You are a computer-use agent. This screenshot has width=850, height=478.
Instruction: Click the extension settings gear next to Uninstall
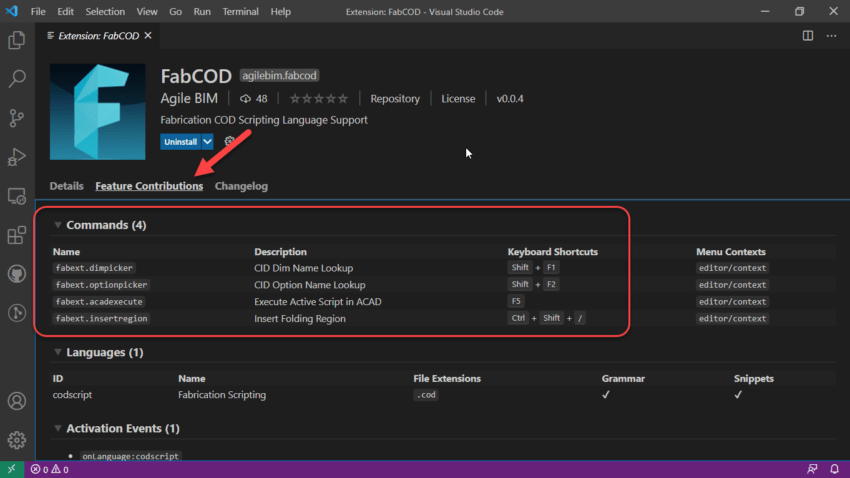[x=229, y=141]
